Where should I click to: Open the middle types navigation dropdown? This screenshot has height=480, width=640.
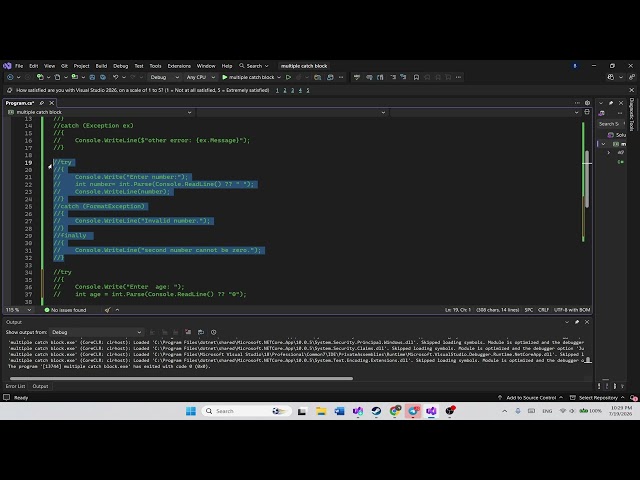(291, 112)
